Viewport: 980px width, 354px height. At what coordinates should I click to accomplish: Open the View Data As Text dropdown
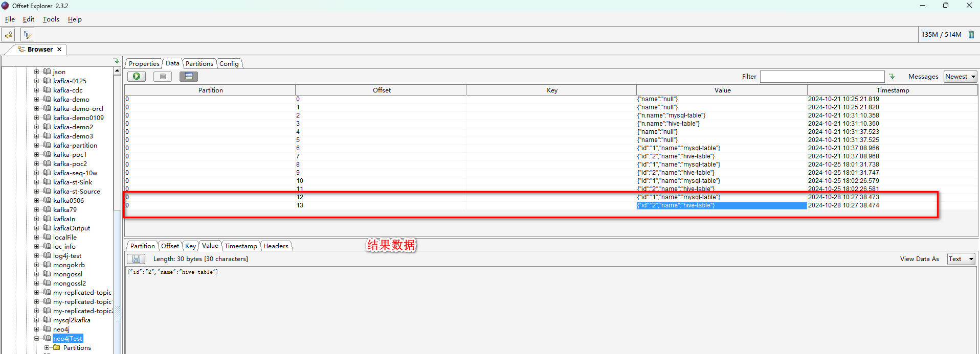(x=961, y=259)
